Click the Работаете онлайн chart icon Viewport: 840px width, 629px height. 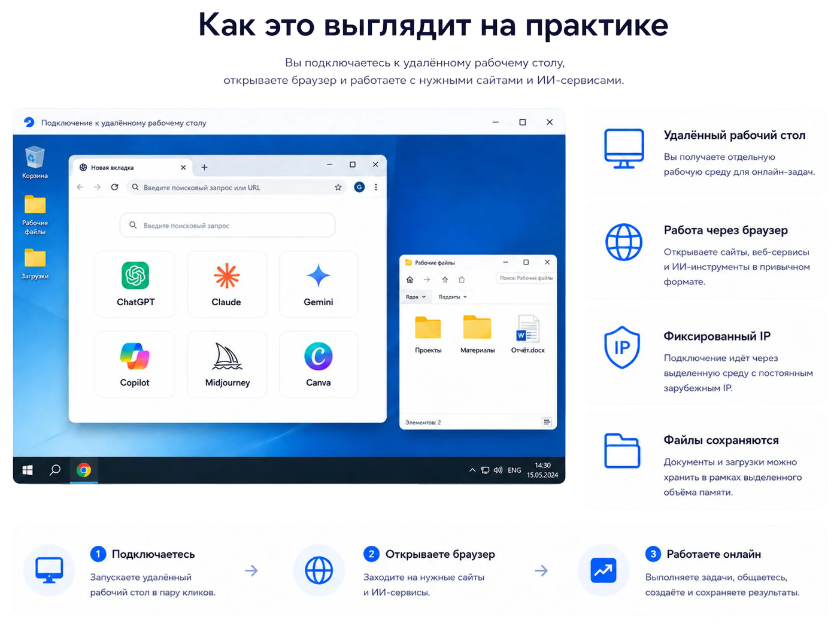[x=603, y=570]
